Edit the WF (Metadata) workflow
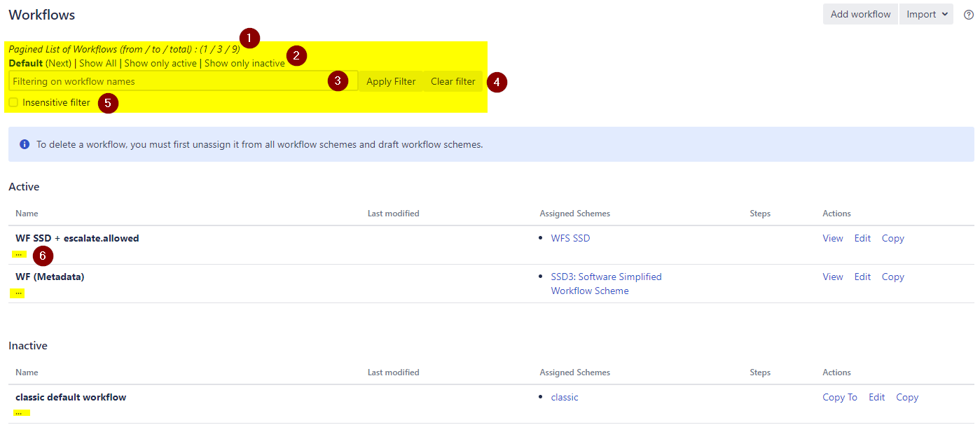This screenshot has width=980, height=432. click(862, 277)
